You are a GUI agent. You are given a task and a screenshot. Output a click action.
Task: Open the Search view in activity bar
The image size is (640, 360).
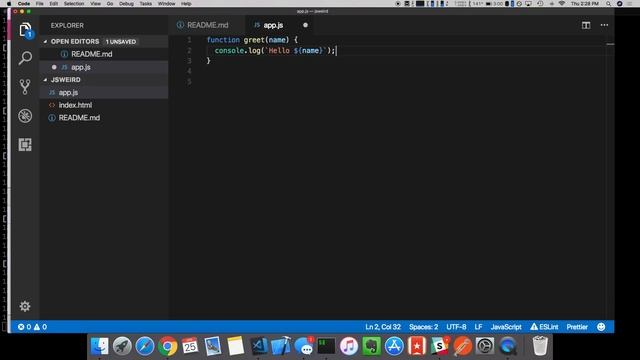[x=25, y=58]
